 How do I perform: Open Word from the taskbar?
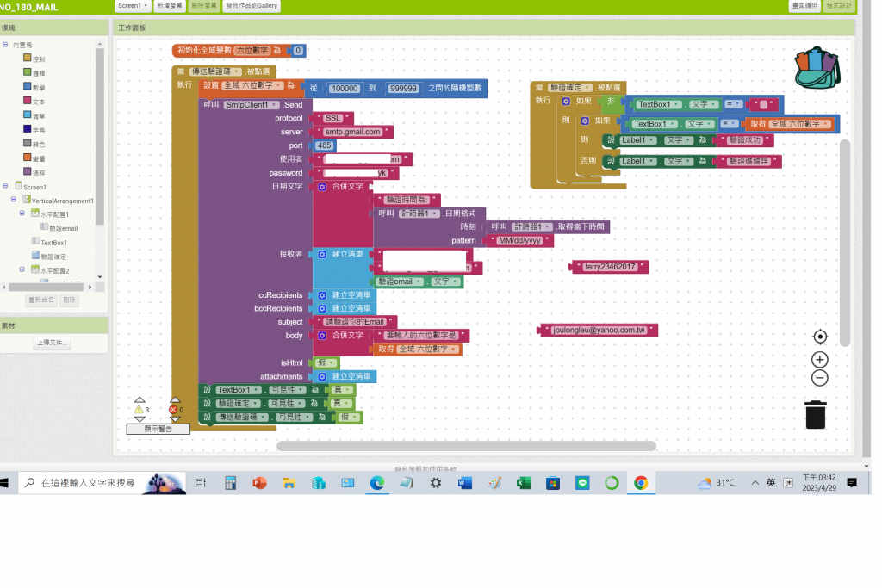pos(464,483)
